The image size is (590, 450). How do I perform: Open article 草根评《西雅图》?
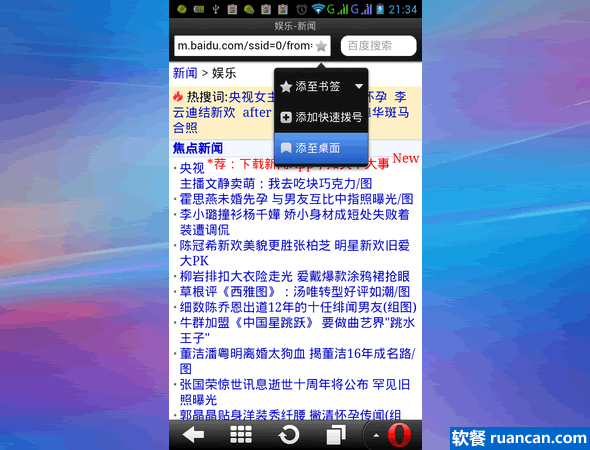(294, 292)
